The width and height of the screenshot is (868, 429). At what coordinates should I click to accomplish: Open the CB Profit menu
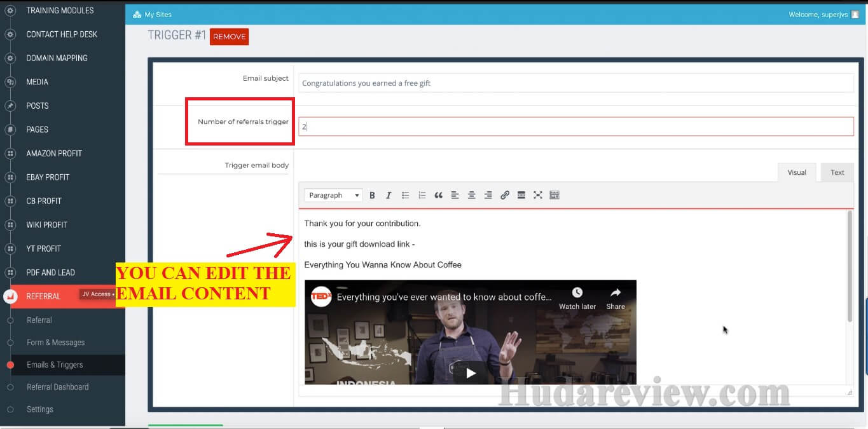click(x=44, y=201)
